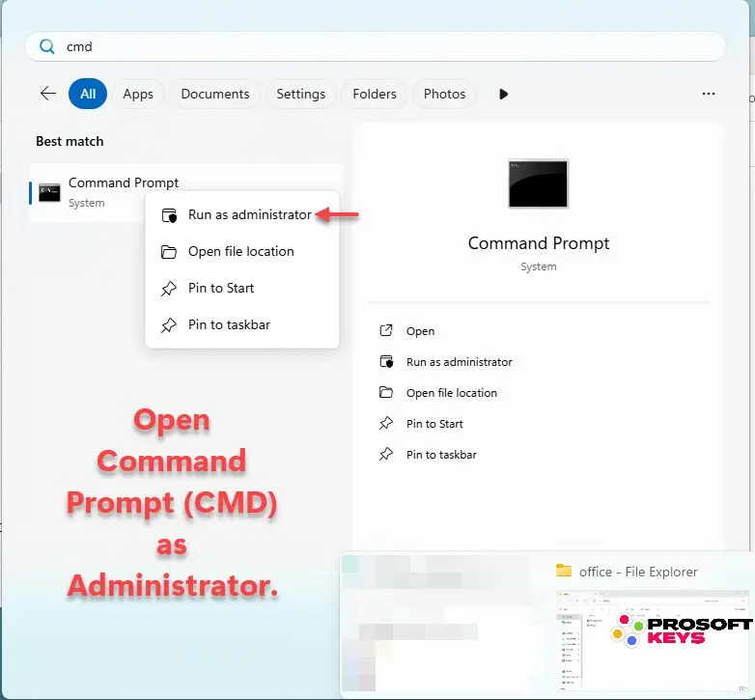Switch to the Documents filter tab
The image size is (755, 700).
pos(214,94)
